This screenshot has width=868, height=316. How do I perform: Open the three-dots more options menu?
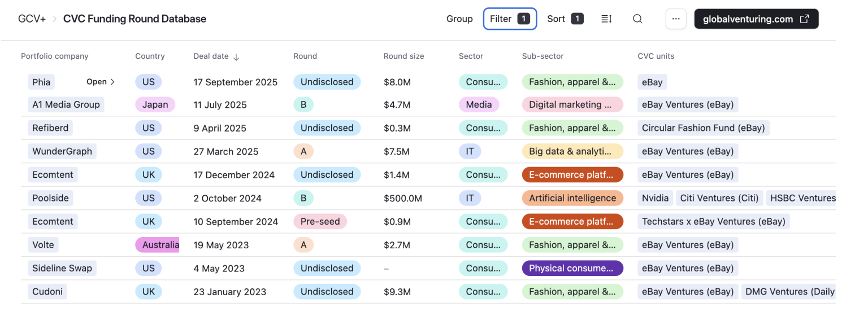pos(675,19)
